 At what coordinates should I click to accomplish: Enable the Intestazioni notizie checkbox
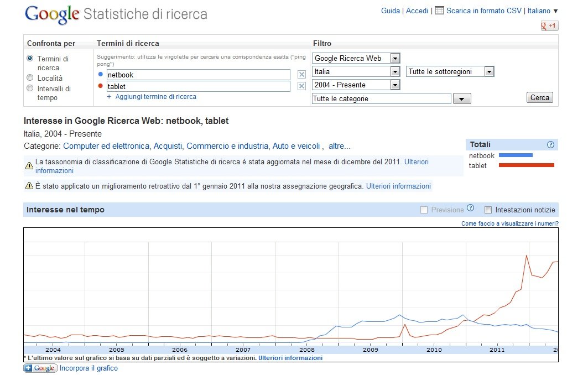(488, 210)
